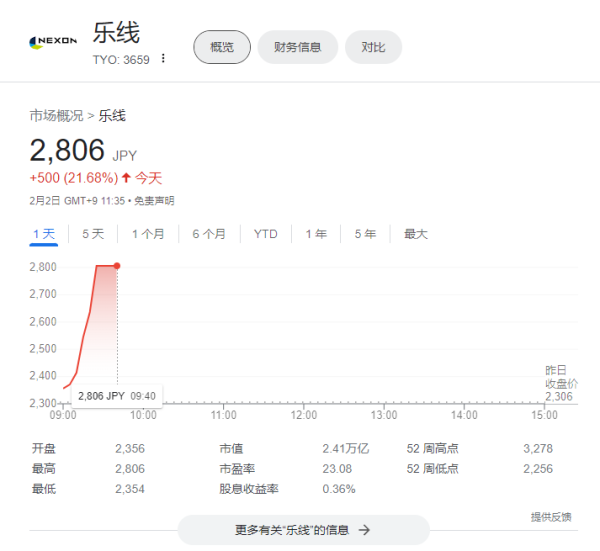
Task: Click the red data point on the chart
Action: pyautogui.click(x=117, y=266)
